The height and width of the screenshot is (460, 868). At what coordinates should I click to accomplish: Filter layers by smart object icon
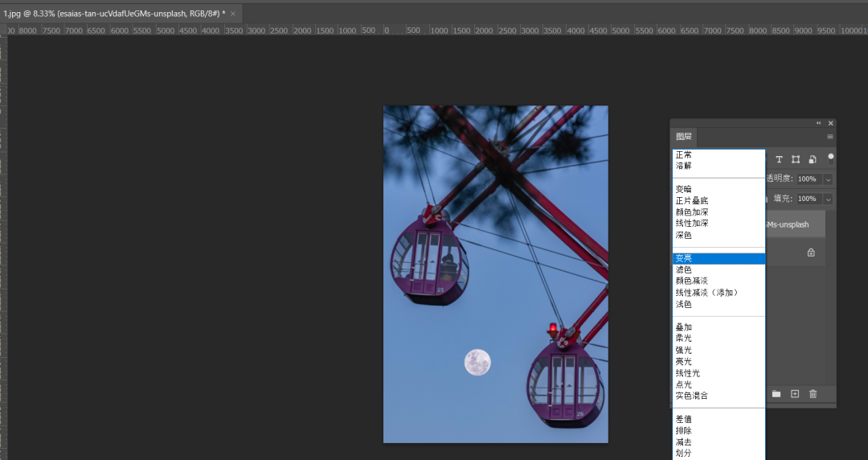812,159
